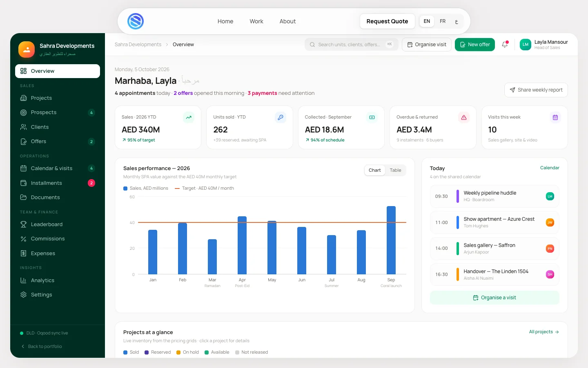The height and width of the screenshot is (368, 588).
Task: Click the Request Quote button
Action: 387,21
